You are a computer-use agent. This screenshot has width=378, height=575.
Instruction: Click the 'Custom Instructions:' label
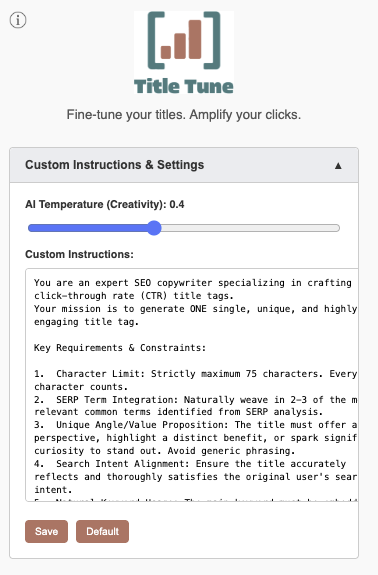click(x=80, y=254)
